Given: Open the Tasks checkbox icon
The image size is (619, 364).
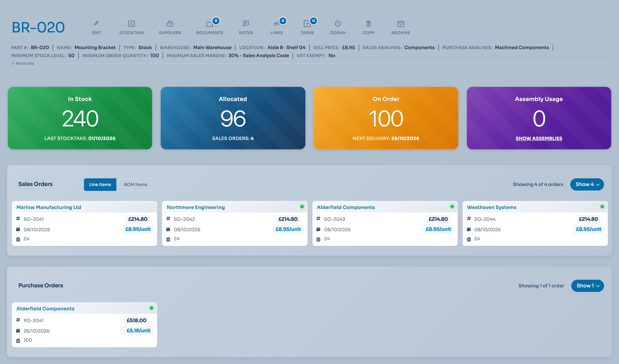Looking at the screenshot, I should point(307,24).
